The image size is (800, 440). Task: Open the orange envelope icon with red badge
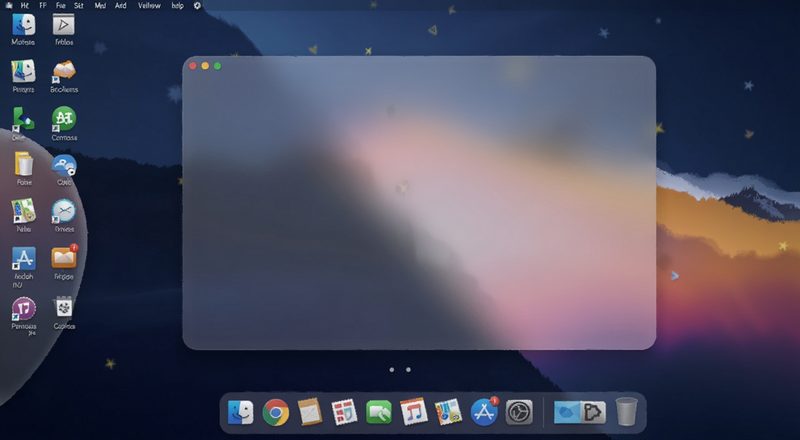64,257
